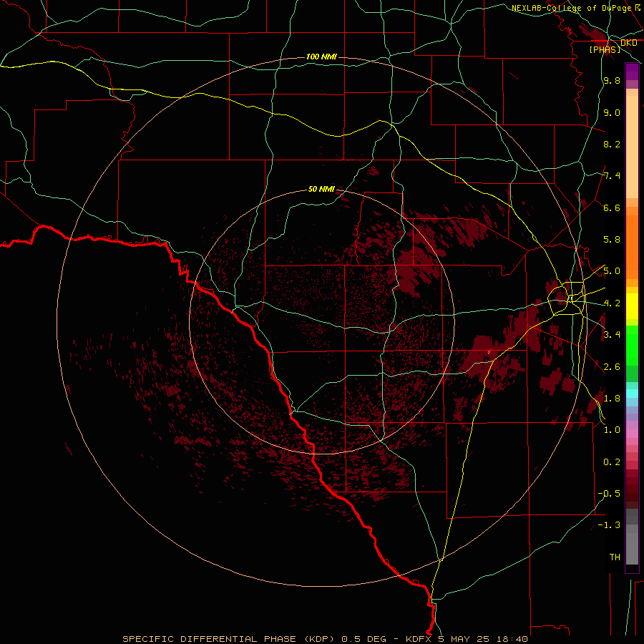
Task: Click the DKD label above the legend
Action: (629, 43)
